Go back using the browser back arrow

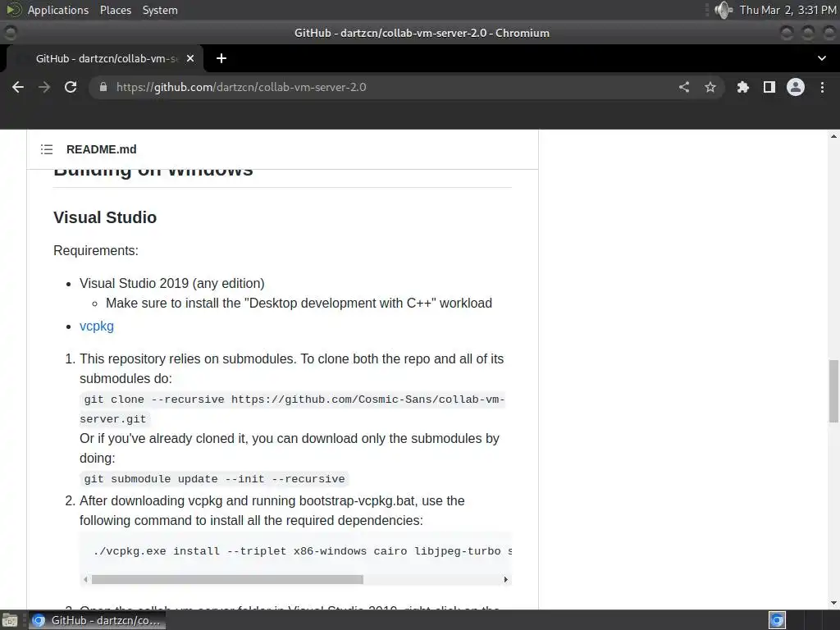tap(18, 87)
